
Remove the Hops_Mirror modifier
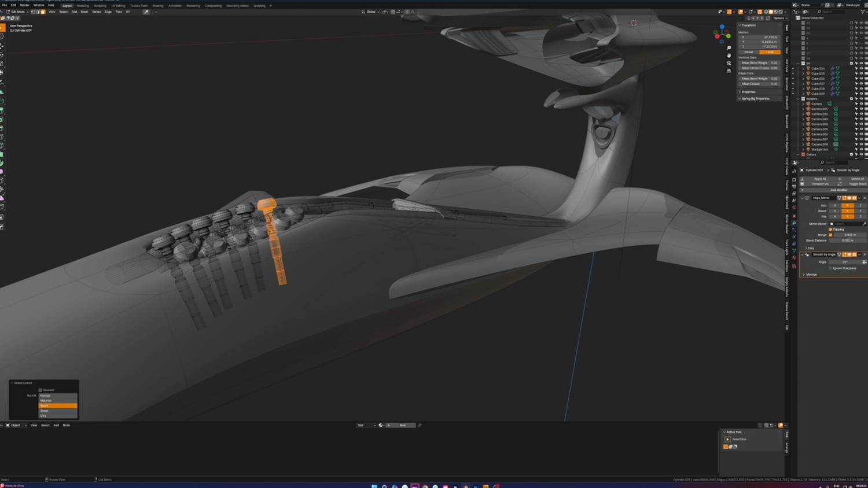coord(865,198)
